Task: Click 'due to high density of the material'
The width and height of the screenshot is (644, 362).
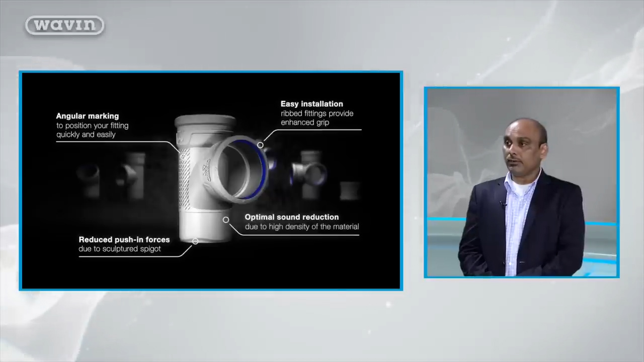Action: pyautogui.click(x=301, y=227)
